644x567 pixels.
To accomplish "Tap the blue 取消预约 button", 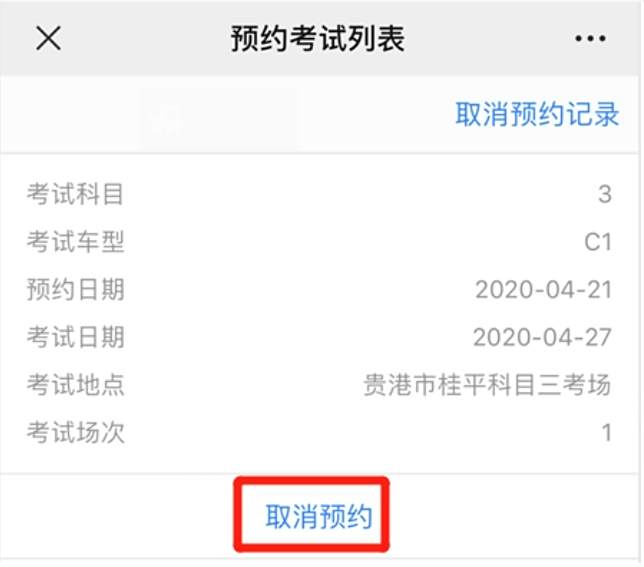I will tap(319, 516).
